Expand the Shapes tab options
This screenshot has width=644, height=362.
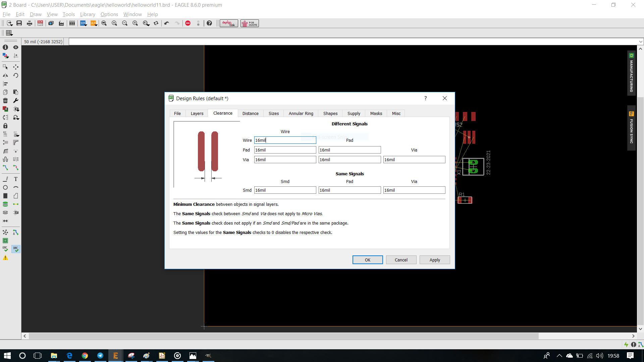click(330, 113)
